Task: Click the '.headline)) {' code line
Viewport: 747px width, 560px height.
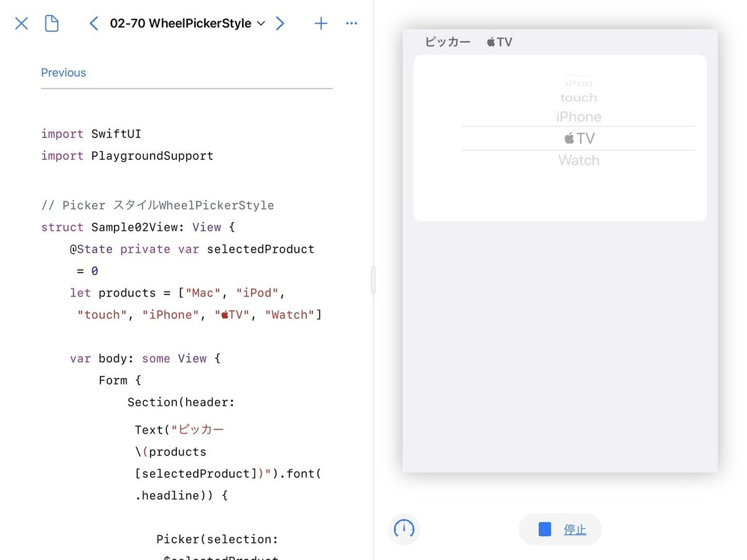Action: coord(182,495)
